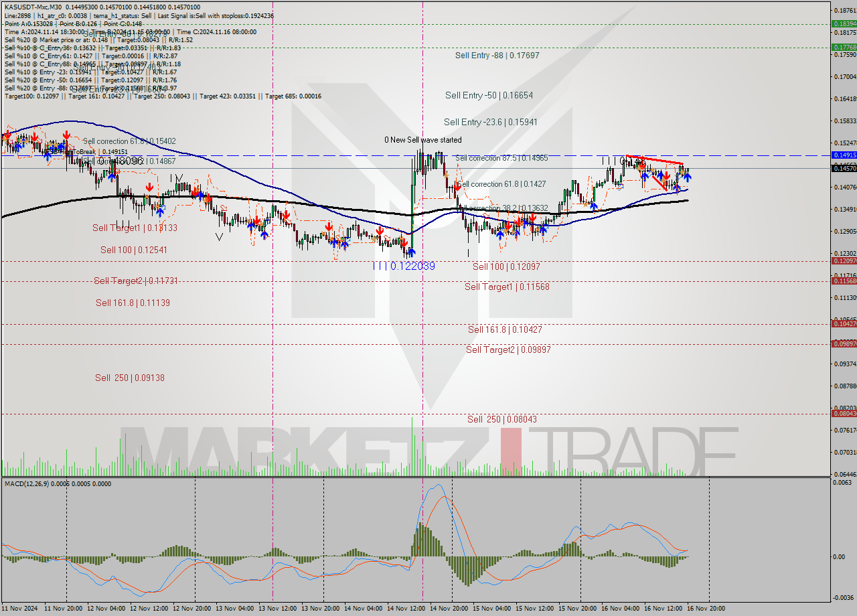Click the 0.15833 price axis value
This screenshot has height=616, width=857.
point(844,121)
